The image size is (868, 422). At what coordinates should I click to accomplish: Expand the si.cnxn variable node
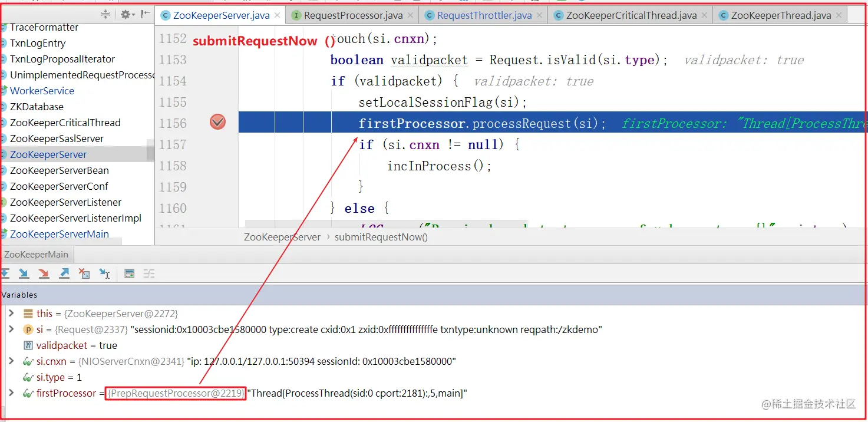tap(11, 361)
